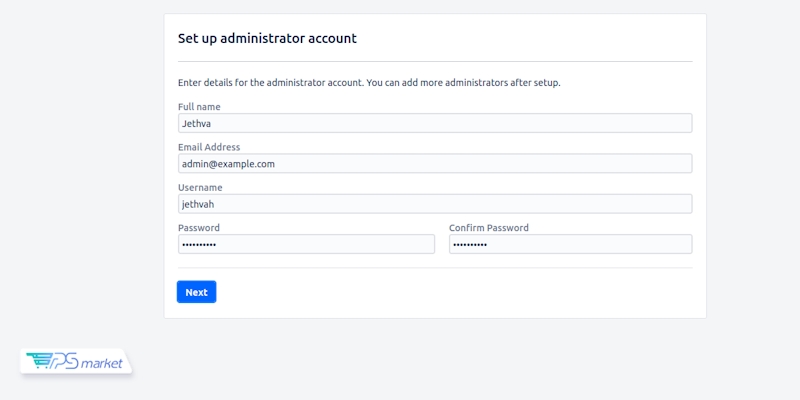Focus the Full name input field

[434, 123]
